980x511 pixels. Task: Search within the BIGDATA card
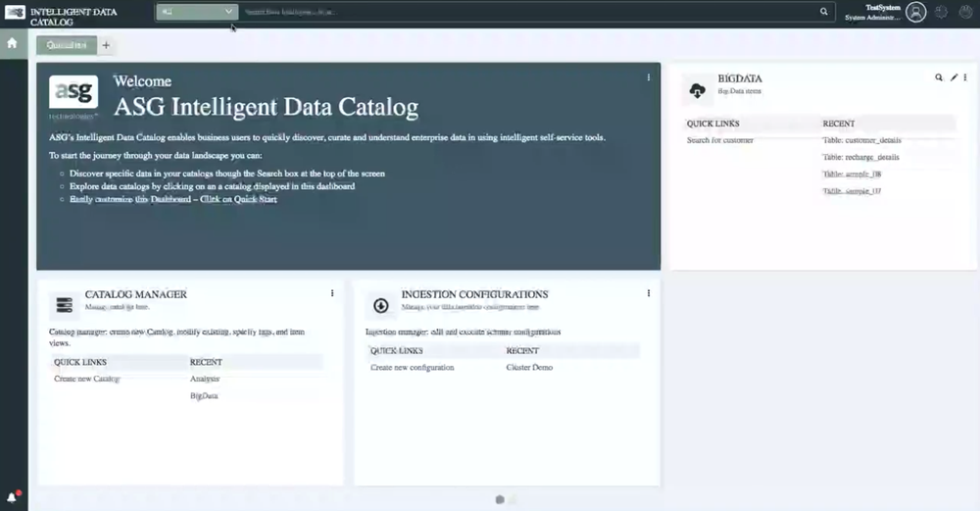tap(939, 77)
